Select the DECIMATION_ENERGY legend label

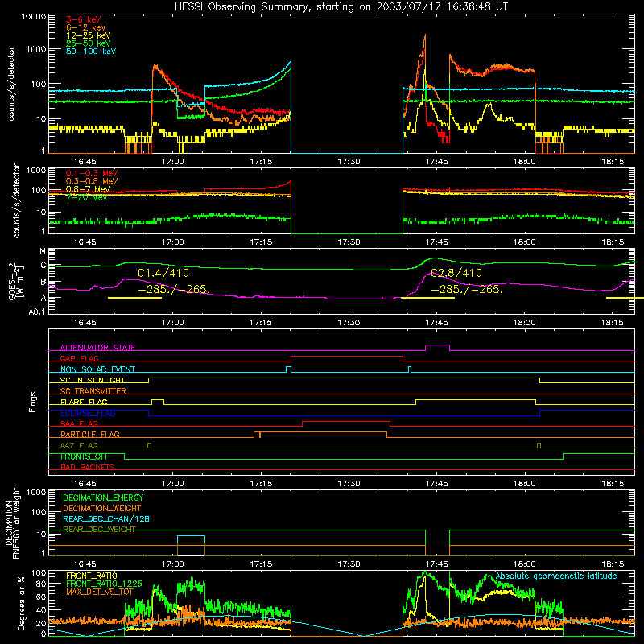coord(103,497)
